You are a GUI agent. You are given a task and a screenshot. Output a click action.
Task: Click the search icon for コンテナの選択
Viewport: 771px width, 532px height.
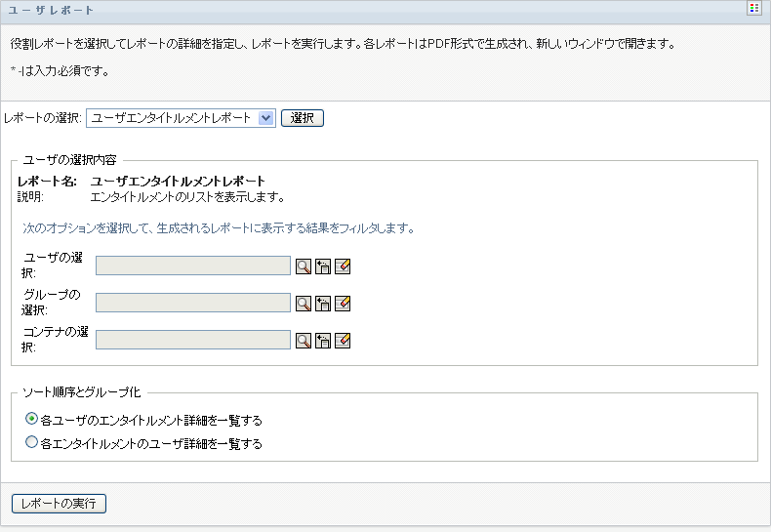click(304, 341)
